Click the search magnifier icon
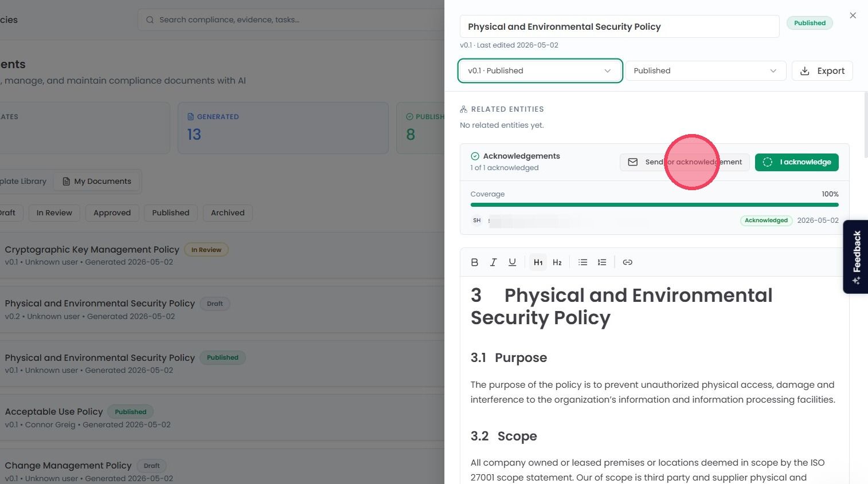The image size is (868, 484). pyautogui.click(x=150, y=20)
